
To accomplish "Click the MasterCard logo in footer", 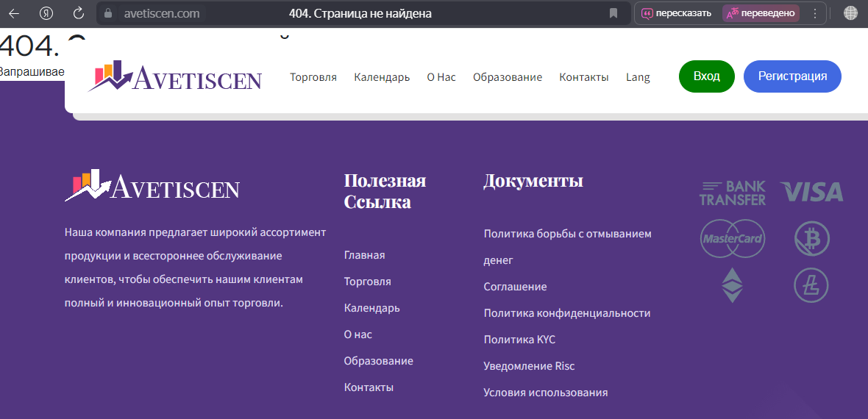I will coord(732,239).
